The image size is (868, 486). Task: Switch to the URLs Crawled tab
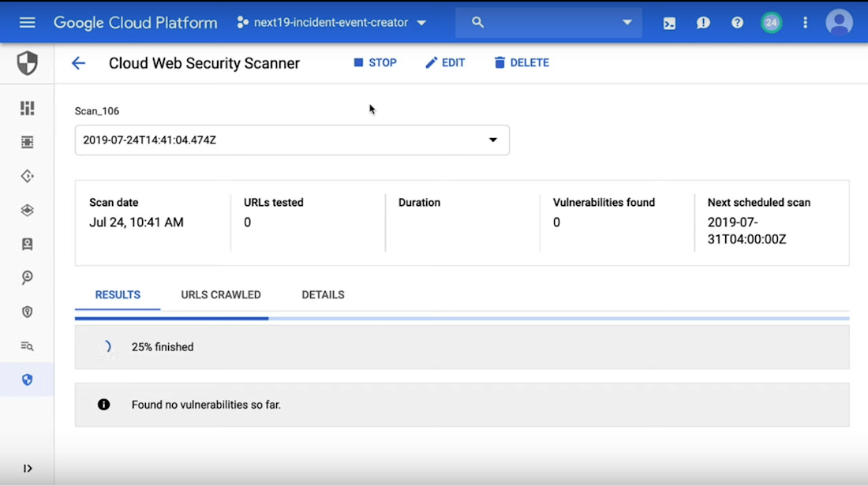coord(221,295)
